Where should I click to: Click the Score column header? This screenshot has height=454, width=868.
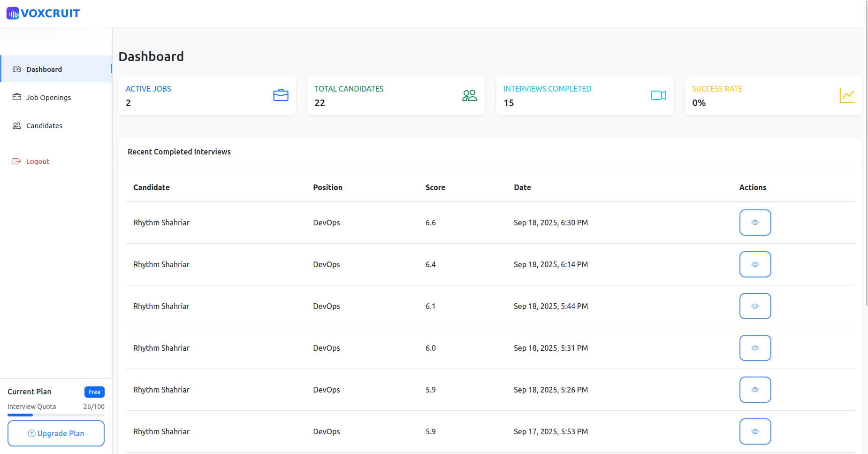pyautogui.click(x=435, y=187)
